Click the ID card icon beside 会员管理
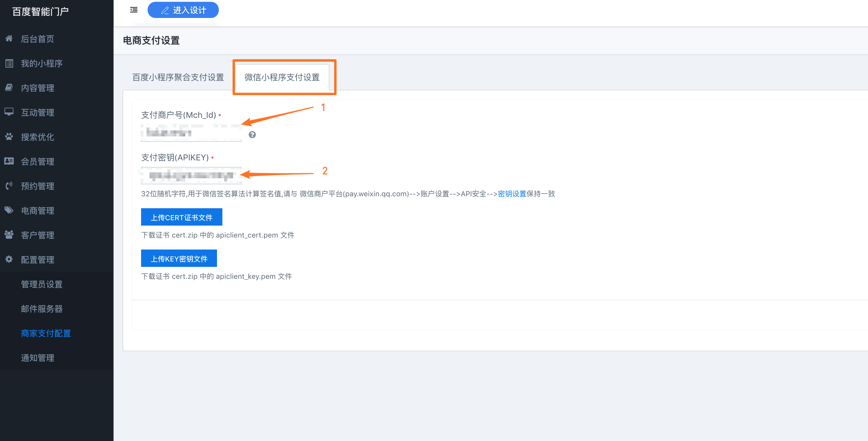 click(x=9, y=161)
